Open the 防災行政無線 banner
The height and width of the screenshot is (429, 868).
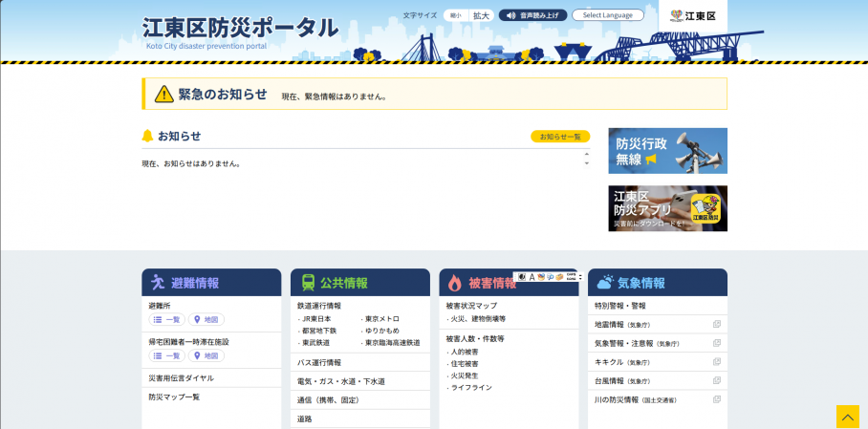coord(667,151)
